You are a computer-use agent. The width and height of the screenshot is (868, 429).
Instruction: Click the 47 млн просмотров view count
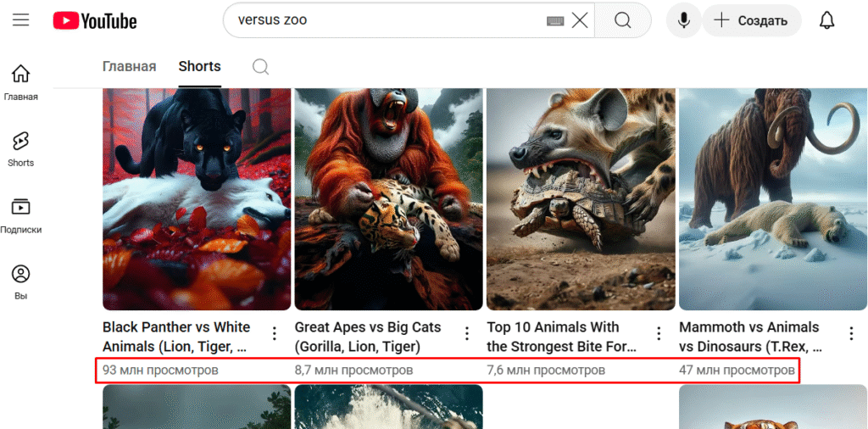point(737,370)
